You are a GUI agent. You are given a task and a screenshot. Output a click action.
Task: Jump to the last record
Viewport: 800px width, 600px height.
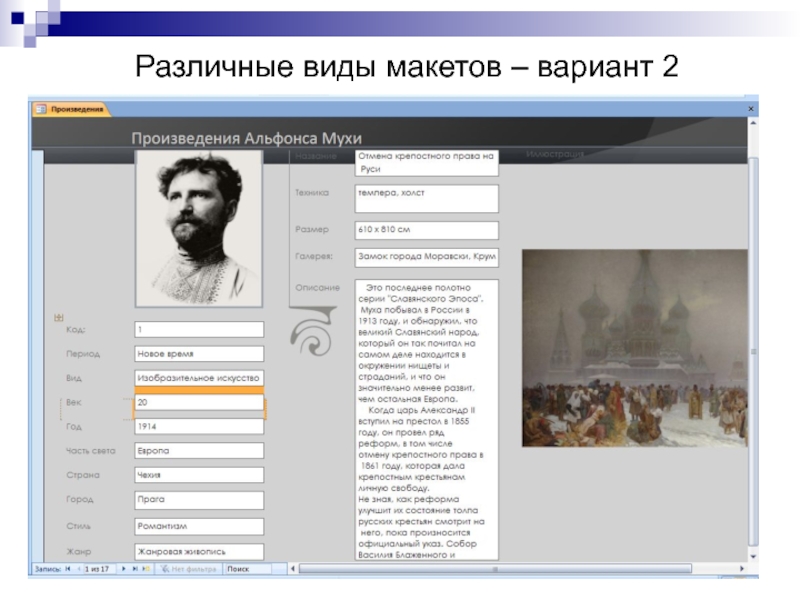pos(134,569)
